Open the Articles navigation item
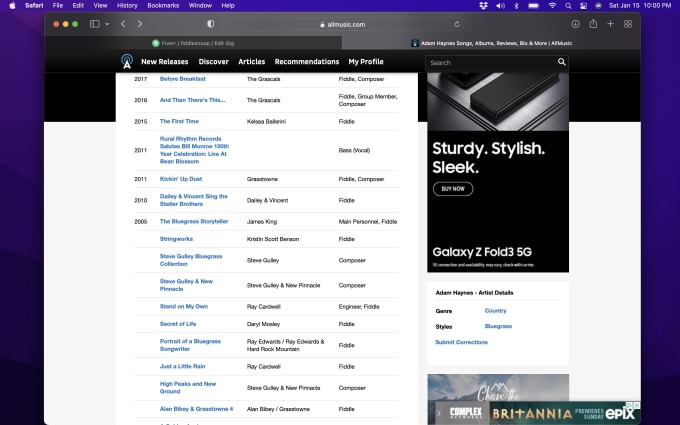The height and width of the screenshot is (425, 680). coord(252,62)
